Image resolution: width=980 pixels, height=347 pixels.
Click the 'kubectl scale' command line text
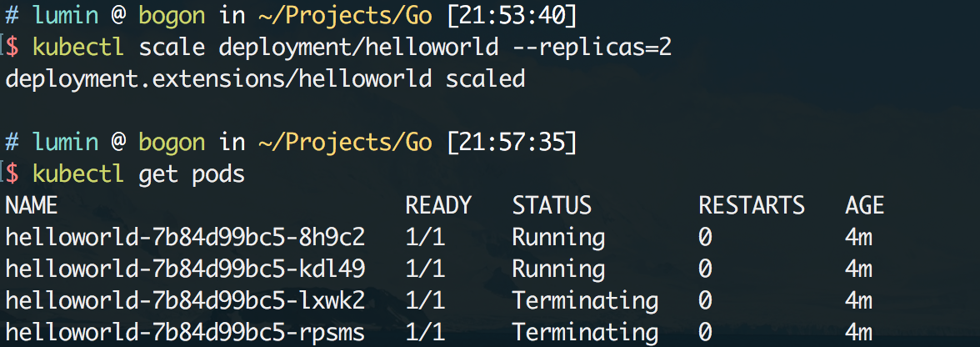(x=352, y=48)
